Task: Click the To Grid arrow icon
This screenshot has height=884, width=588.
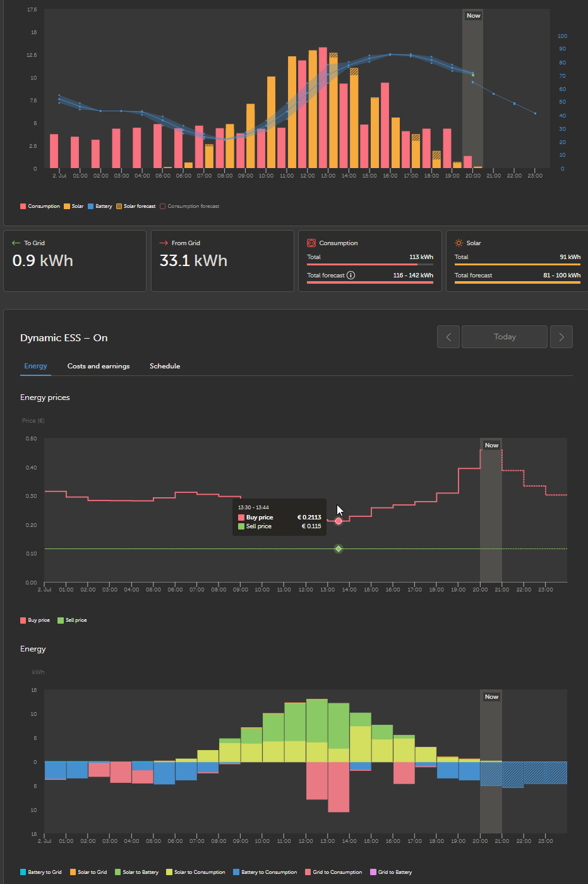Action: click(x=16, y=243)
